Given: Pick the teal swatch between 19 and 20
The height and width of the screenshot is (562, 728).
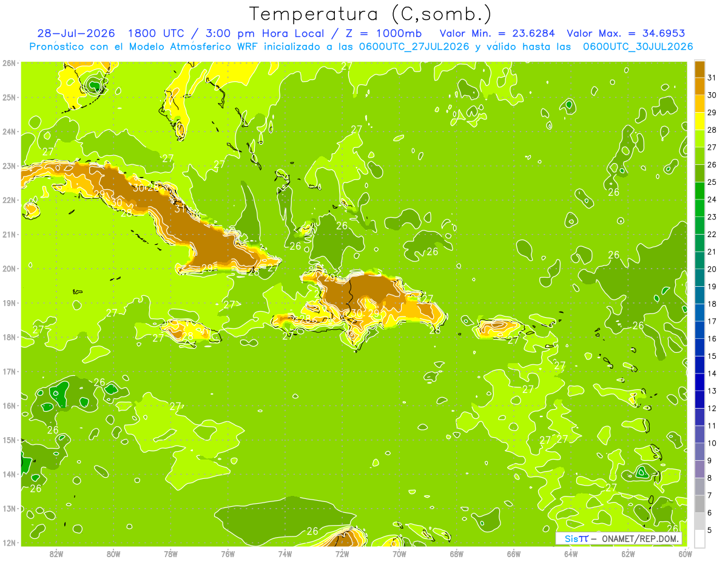Looking at the screenshot, I should (x=700, y=278).
